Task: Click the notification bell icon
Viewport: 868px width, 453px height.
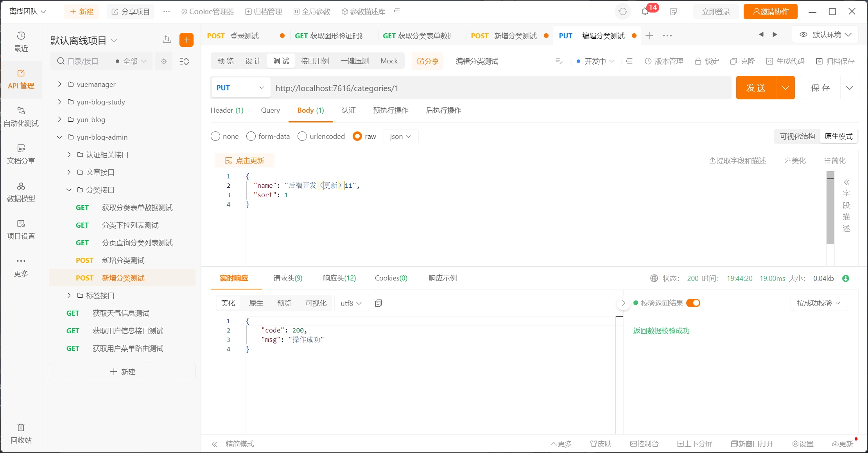Action: click(645, 12)
